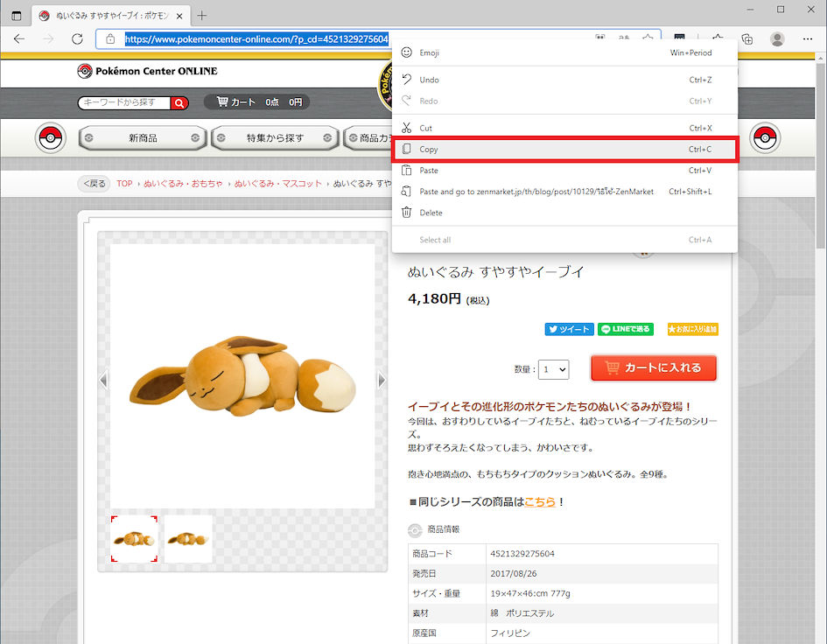
Task: Open Settings and more three-dot menu
Action: tap(808, 39)
